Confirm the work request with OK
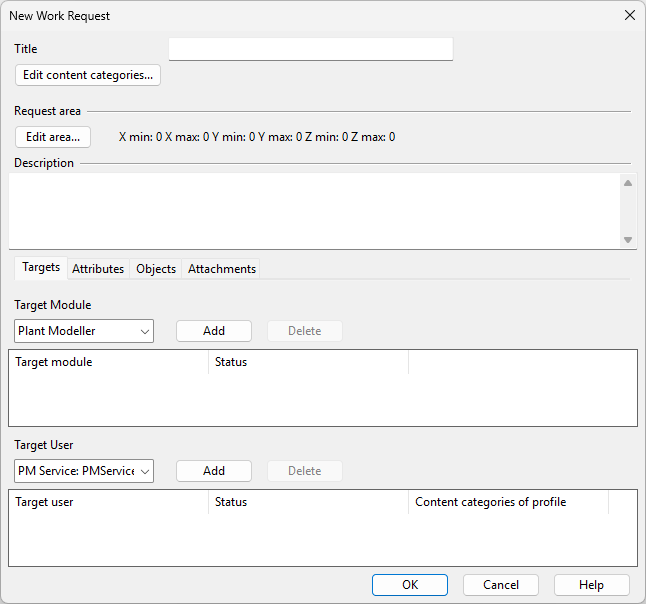The height and width of the screenshot is (604, 646). coord(410,585)
